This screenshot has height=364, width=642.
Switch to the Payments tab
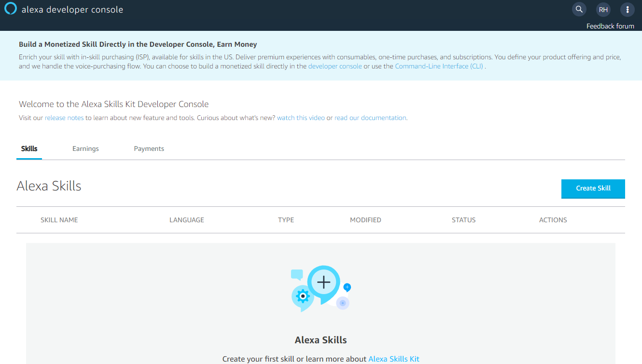point(149,148)
